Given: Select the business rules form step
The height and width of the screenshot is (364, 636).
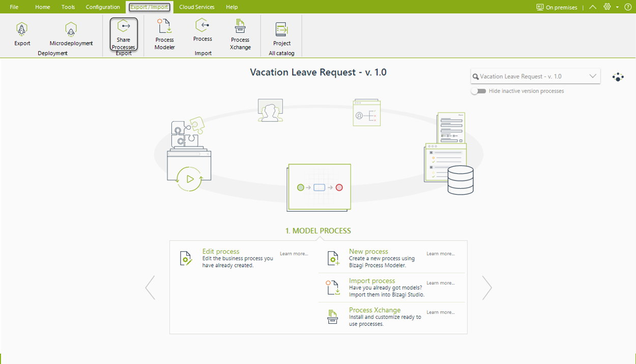Looking at the screenshot, I should 367,112.
